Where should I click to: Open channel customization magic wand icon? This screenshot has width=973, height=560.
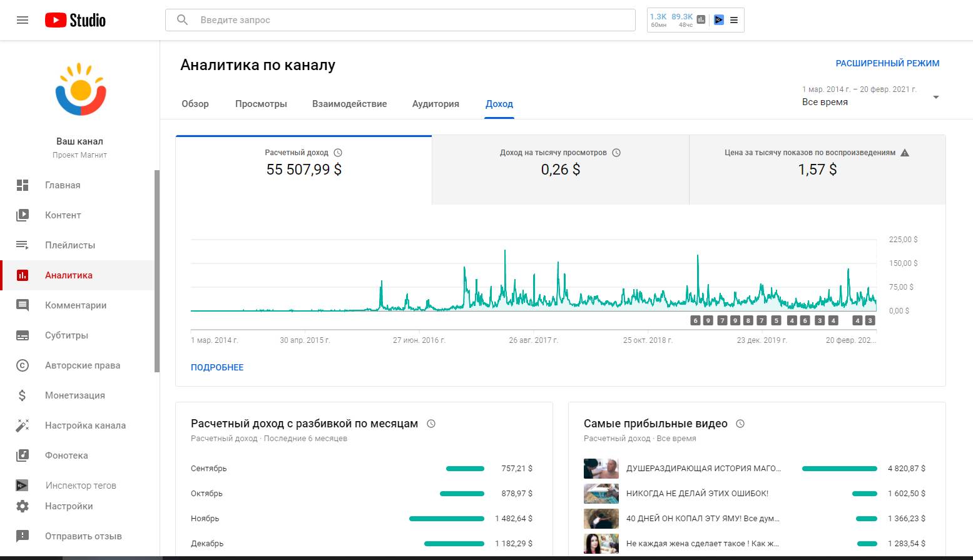click(x=23, y=425)
